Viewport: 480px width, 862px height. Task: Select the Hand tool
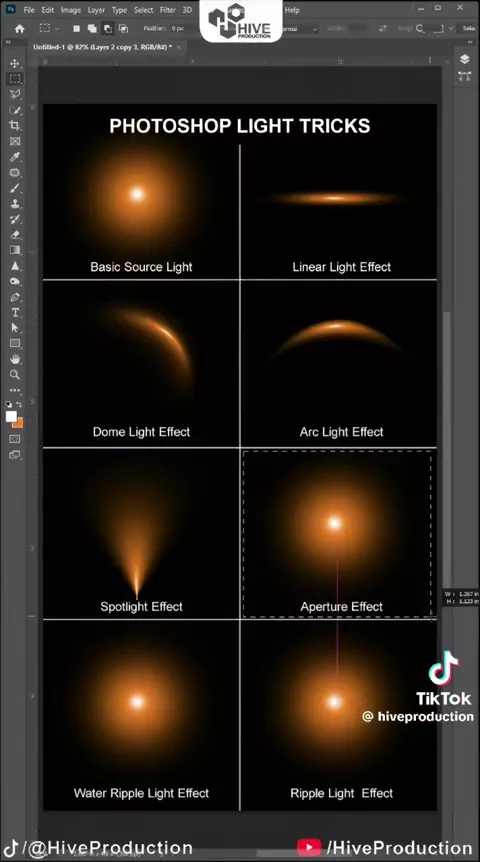click(15, 359)
